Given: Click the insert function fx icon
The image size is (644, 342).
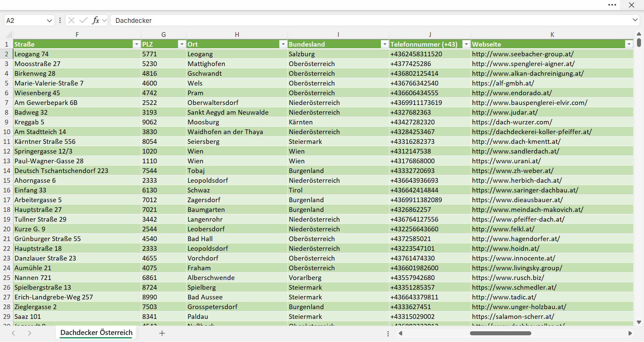Looking at the screenshot, I should point(96,20).
